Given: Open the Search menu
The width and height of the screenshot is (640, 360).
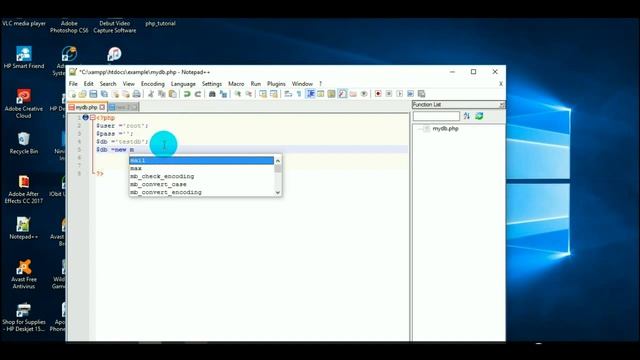Looking at the screenshot, I should coord(108,84).
